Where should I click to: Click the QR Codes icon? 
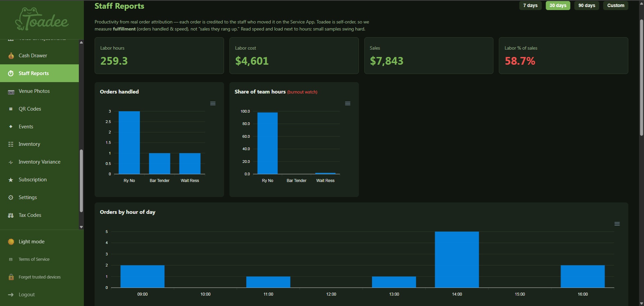[11, 109]
